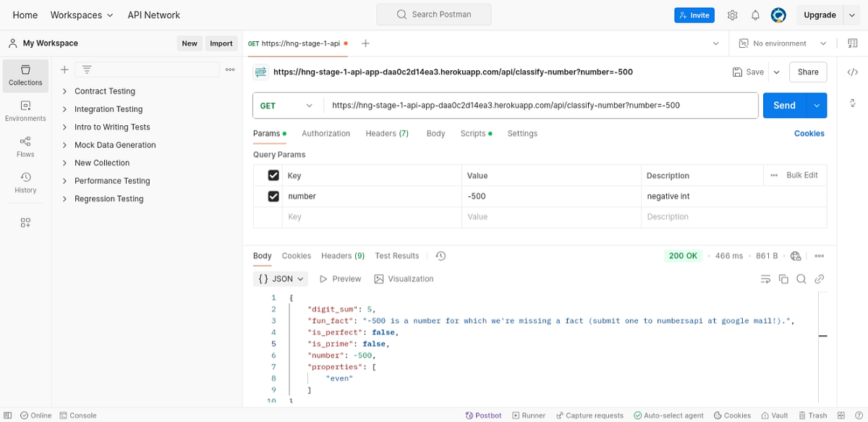
Task: Open the Trash
Action: 813,415
